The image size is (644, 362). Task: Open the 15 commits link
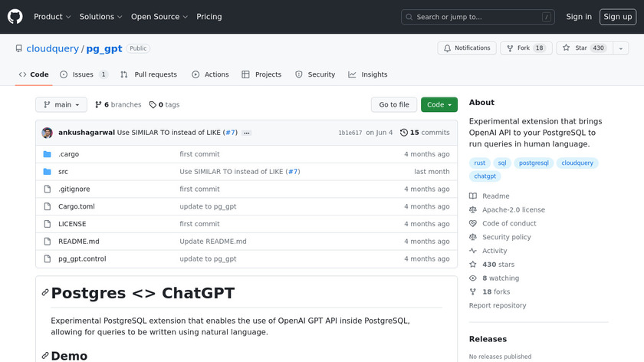coord(425,133)
